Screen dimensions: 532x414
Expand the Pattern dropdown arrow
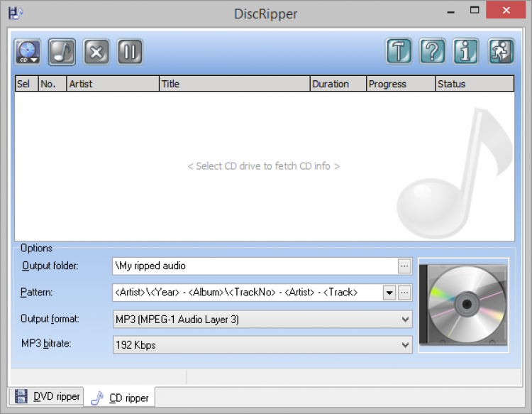[389, 293]
